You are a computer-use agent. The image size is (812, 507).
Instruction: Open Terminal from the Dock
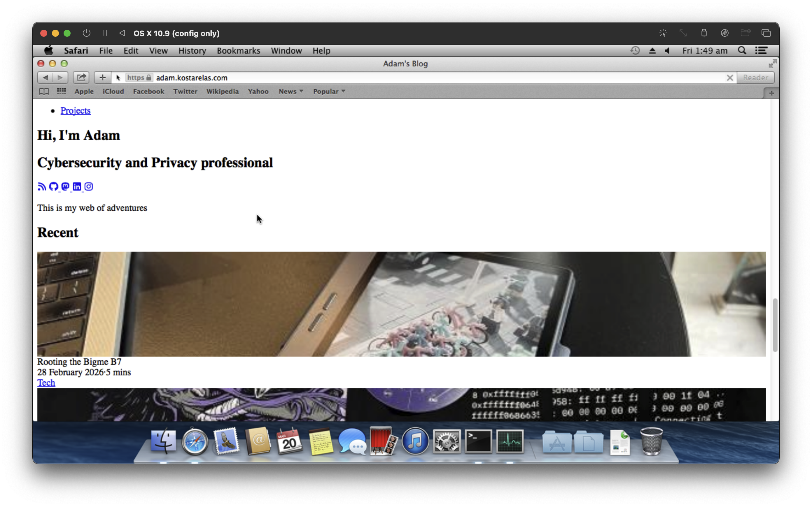478,442
